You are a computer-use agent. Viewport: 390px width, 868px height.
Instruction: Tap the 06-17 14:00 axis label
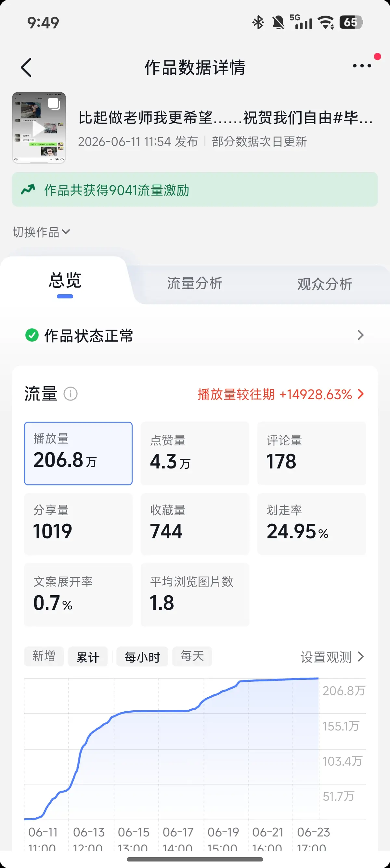click(x=178, y=839)
